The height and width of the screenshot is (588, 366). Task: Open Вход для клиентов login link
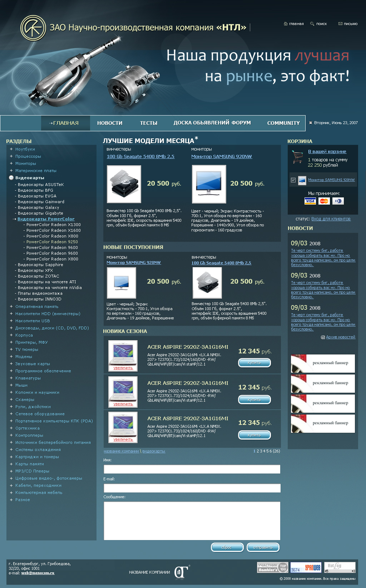331,219
